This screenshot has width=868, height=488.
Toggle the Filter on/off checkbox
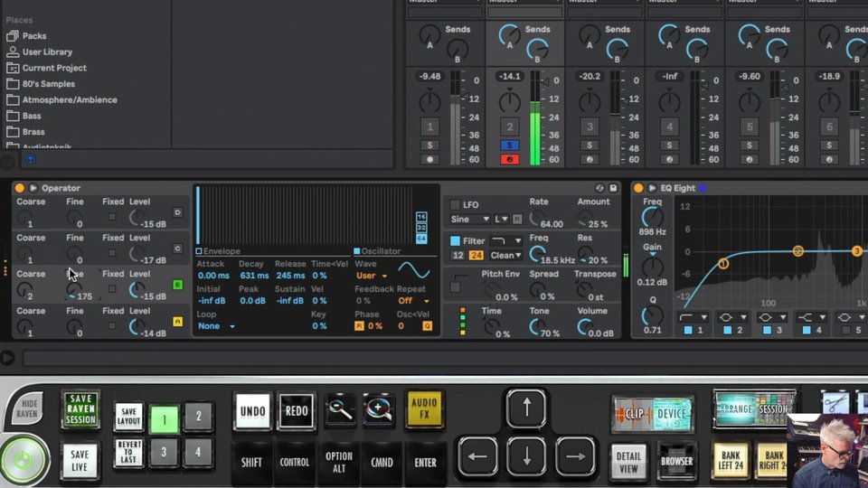coord(455,240)
